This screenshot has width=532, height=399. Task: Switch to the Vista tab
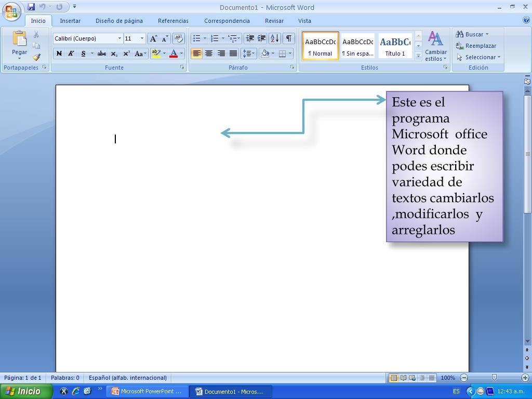[x=304, y=21]
